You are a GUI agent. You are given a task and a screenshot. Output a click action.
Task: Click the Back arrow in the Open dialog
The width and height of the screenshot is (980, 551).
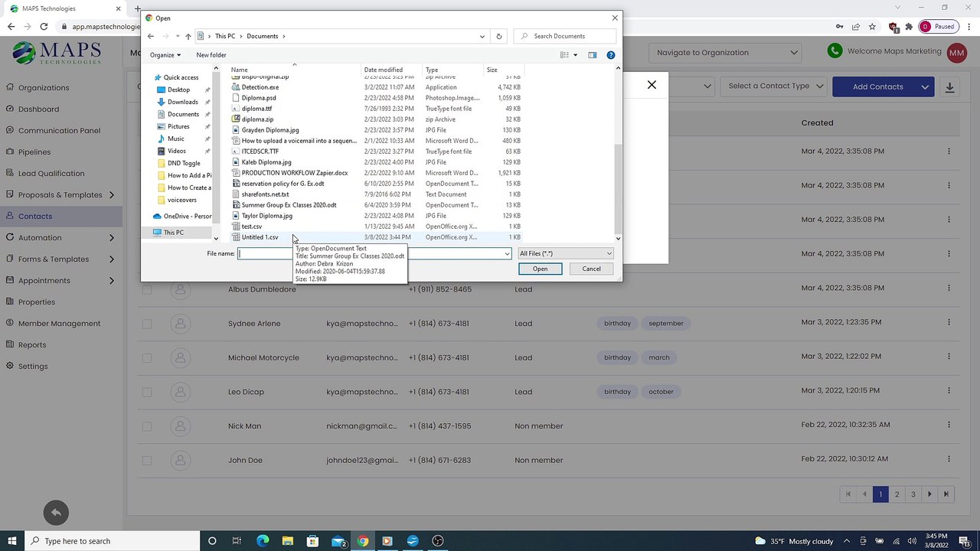[x=151, y=36]
